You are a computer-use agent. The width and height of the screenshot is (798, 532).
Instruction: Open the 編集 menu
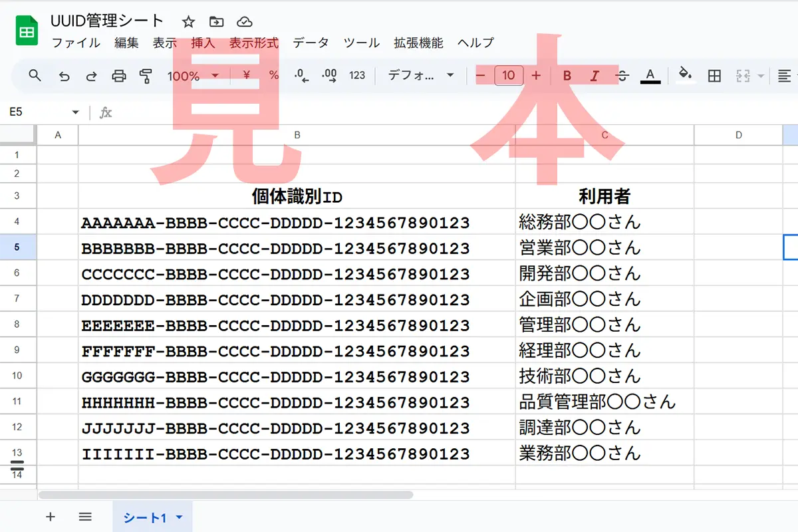[126, 43]
